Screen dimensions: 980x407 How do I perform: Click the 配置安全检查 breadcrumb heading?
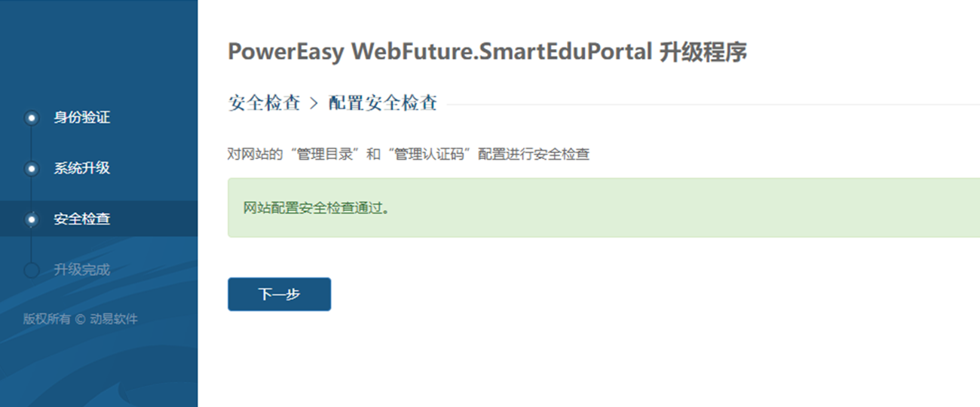pyautogui.click(x=383, y=103)
